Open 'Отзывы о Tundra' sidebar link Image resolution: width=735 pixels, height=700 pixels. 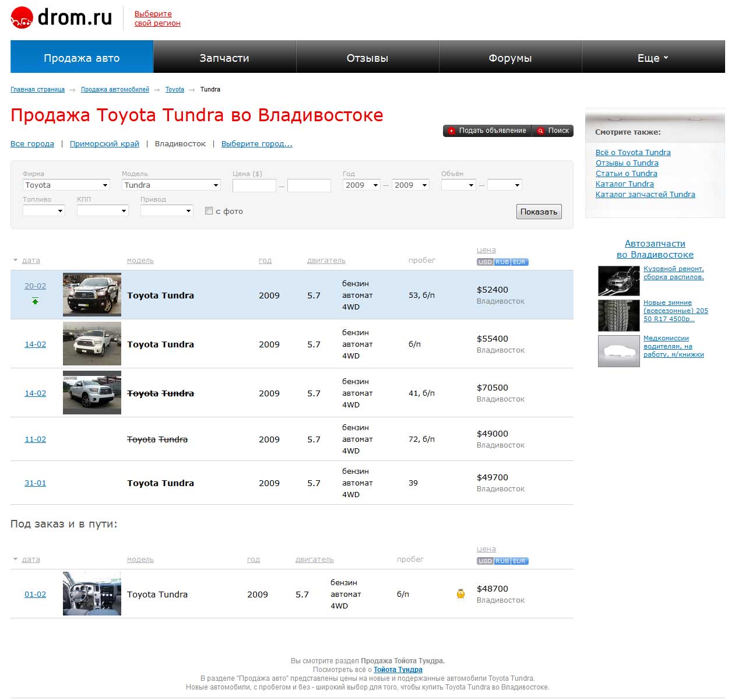pos(627,163)
